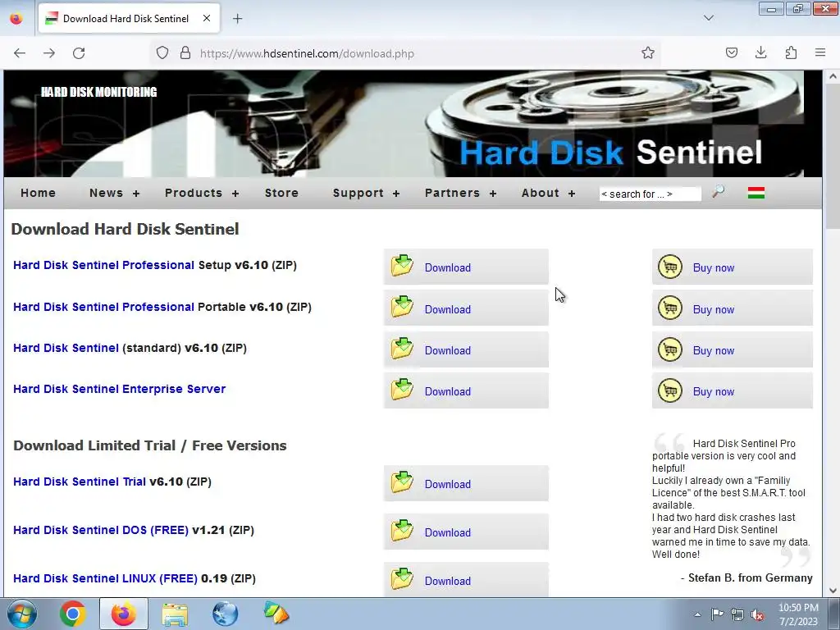
Task: Click the page vertical scrollbar thumb
Action: click(x=833, y=158)
